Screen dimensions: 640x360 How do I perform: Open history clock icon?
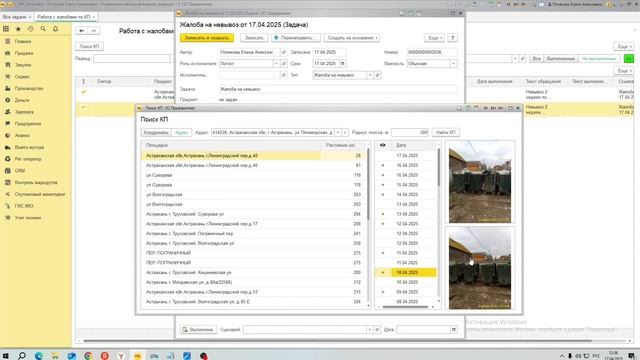31,29
